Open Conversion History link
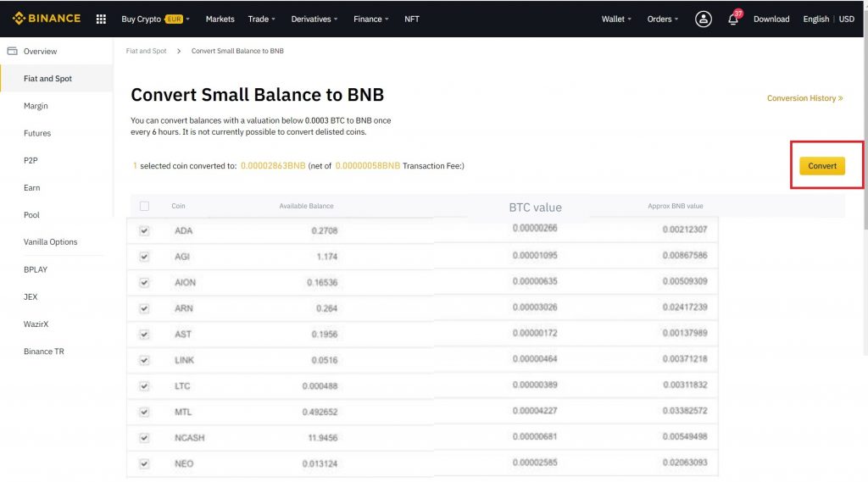The height and width of the screenshot is (482, 868). click(805, 98)
